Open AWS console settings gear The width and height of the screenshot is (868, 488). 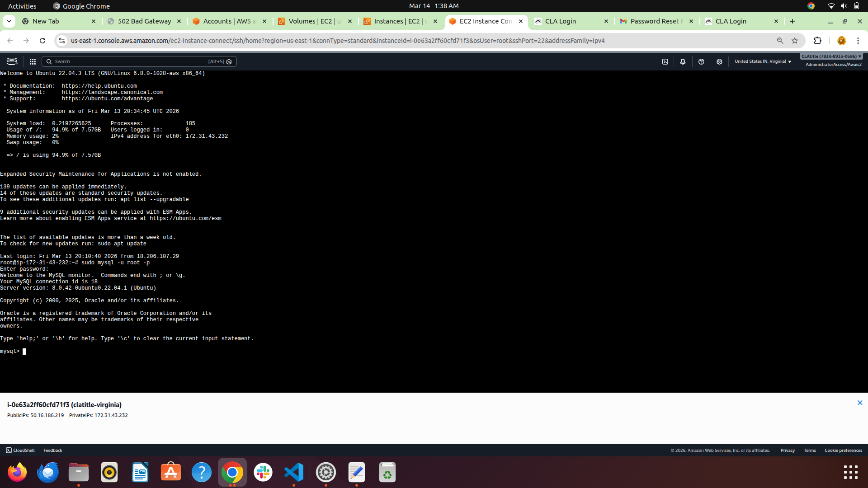click(719, 61)
